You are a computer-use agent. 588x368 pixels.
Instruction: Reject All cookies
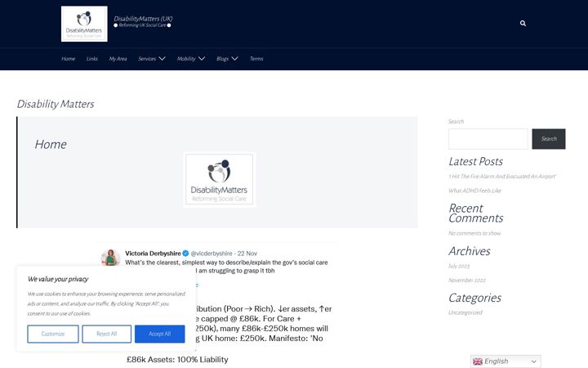(106, 334)
